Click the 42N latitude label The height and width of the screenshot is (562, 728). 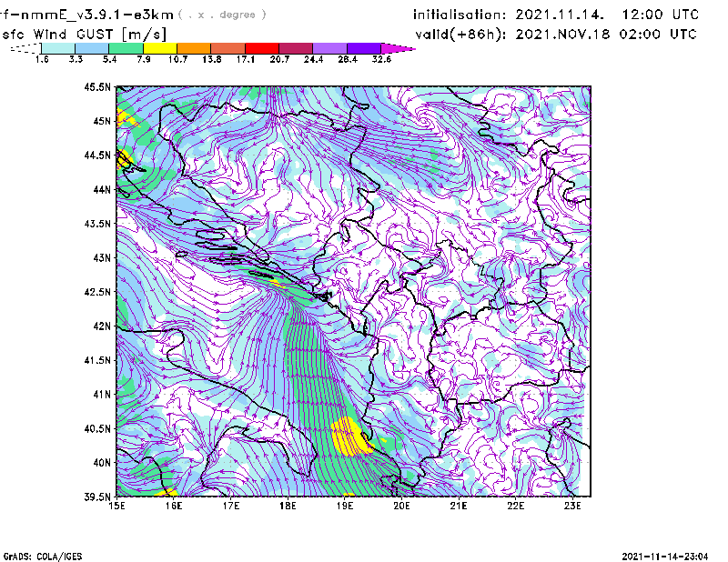pyautogui.click(x=102, y=326)
